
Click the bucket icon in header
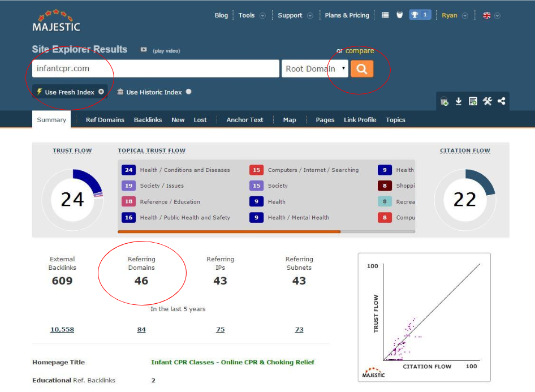[x=399, y=15]
